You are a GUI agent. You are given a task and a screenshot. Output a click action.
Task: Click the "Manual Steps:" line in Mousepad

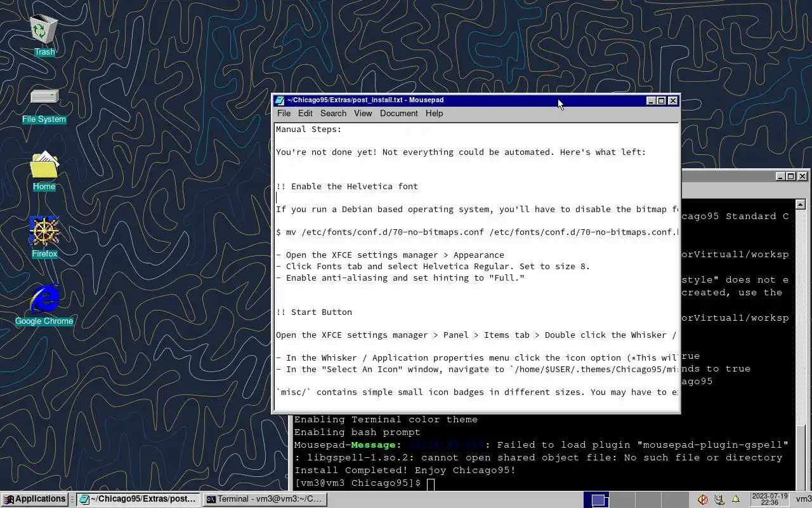308,130
